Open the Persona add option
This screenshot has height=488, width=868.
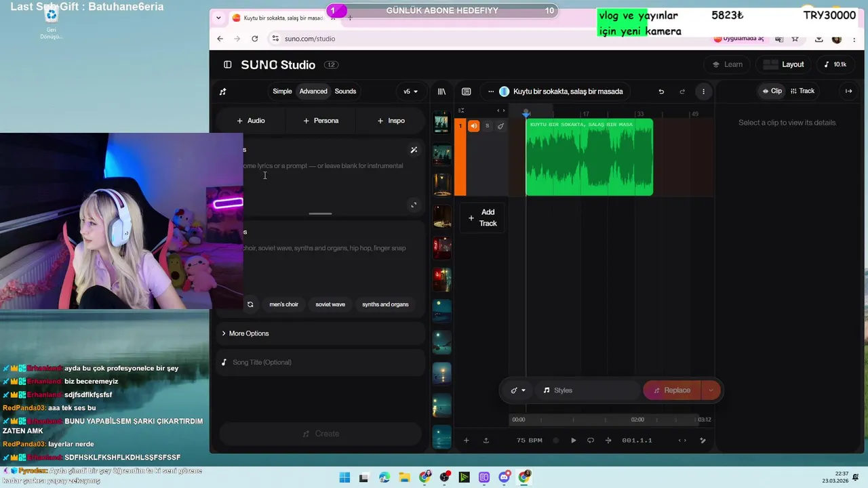[x=321, y=121]
